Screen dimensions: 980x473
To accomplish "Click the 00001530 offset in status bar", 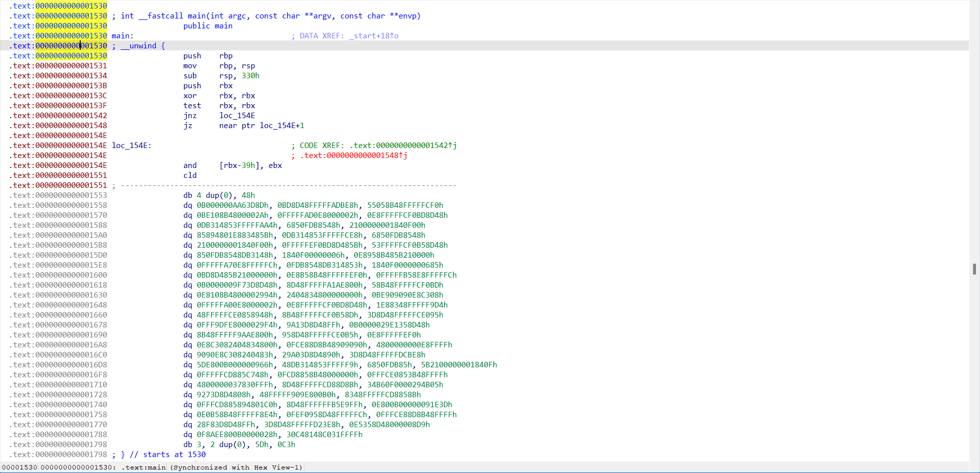I will [x=19, y=468].
